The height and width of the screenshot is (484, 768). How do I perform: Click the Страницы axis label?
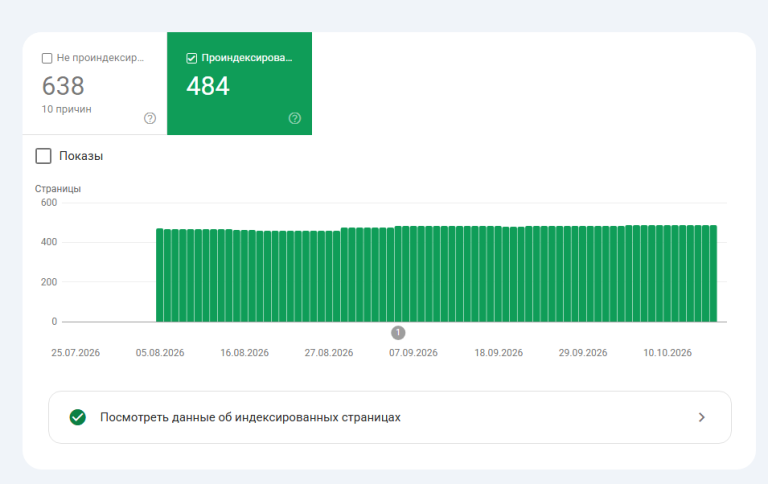[x=58, y=189]
